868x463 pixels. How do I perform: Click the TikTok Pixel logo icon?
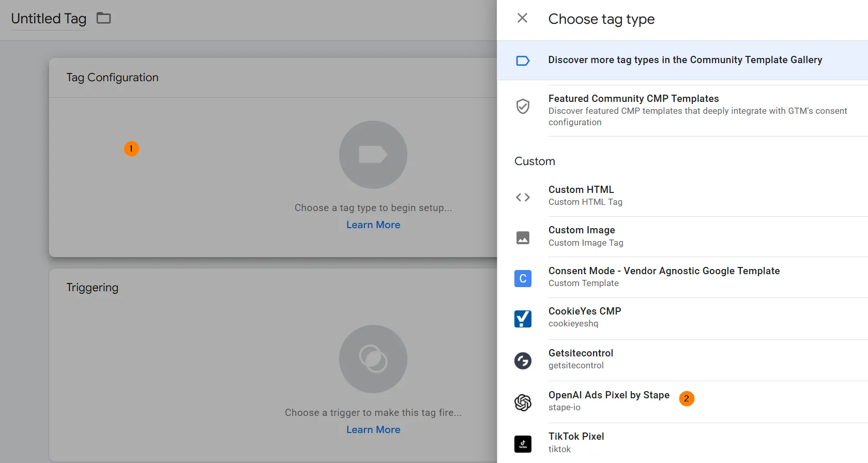click(523, 444)
